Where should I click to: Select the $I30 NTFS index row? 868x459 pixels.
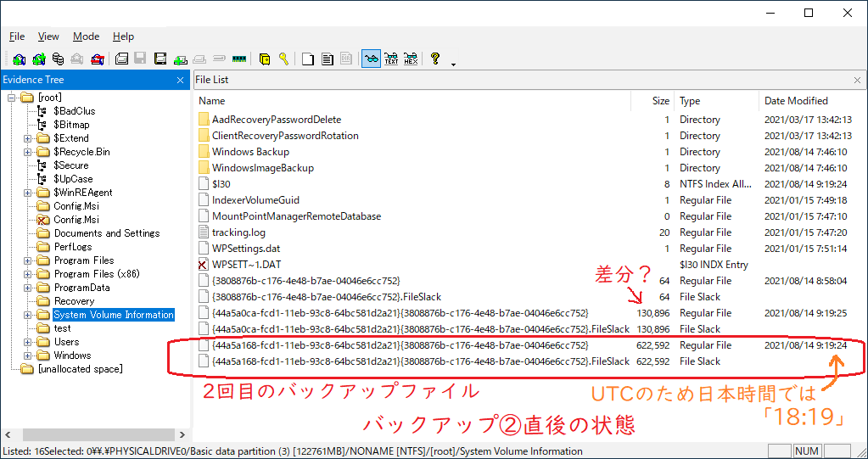221,184
